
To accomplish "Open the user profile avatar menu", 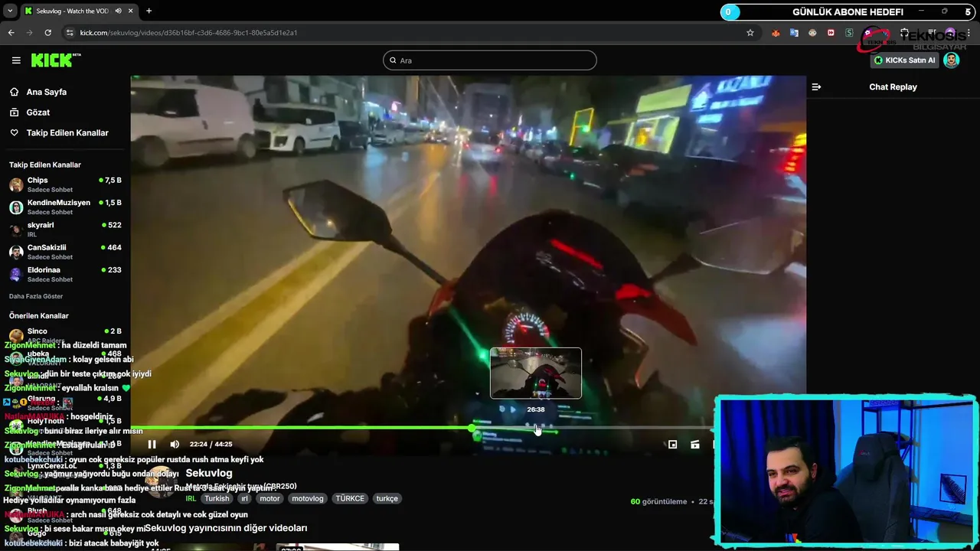I will [x=952, y=60].
